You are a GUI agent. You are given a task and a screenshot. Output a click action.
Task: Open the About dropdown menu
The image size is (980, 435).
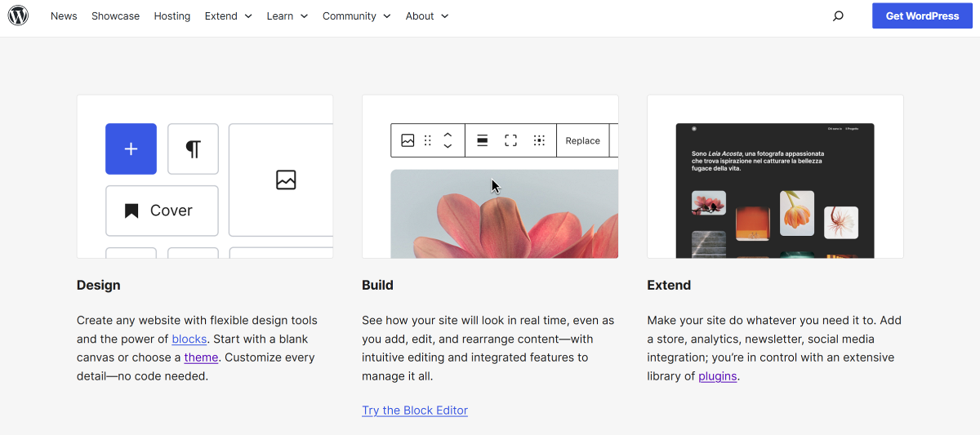click(x=427, y=16)
